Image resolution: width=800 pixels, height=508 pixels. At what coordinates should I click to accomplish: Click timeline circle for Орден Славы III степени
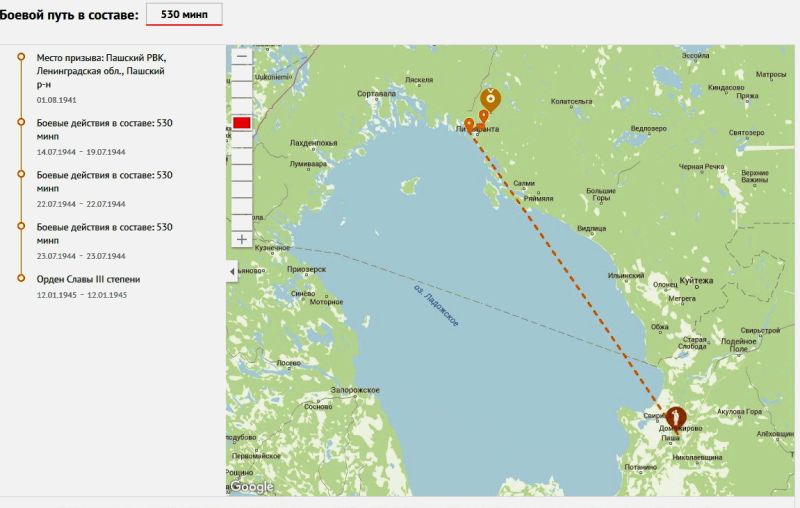click(21, 278)
